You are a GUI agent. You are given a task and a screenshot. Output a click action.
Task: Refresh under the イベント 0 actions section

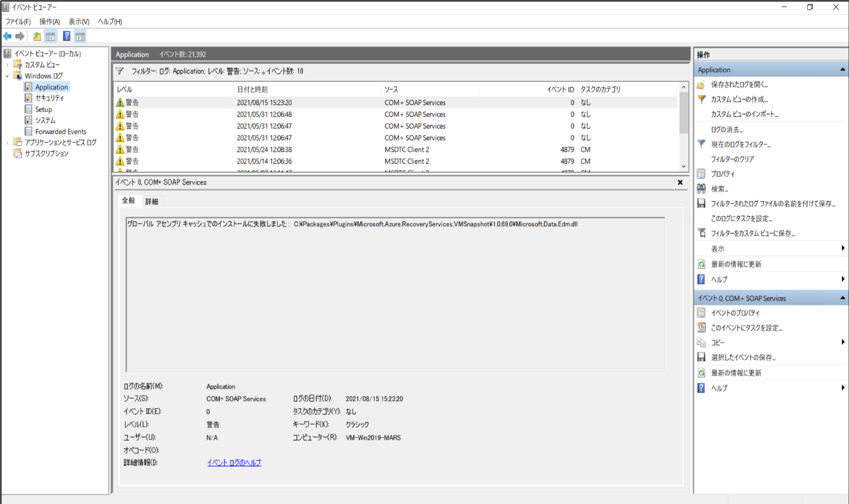point(736,373)
